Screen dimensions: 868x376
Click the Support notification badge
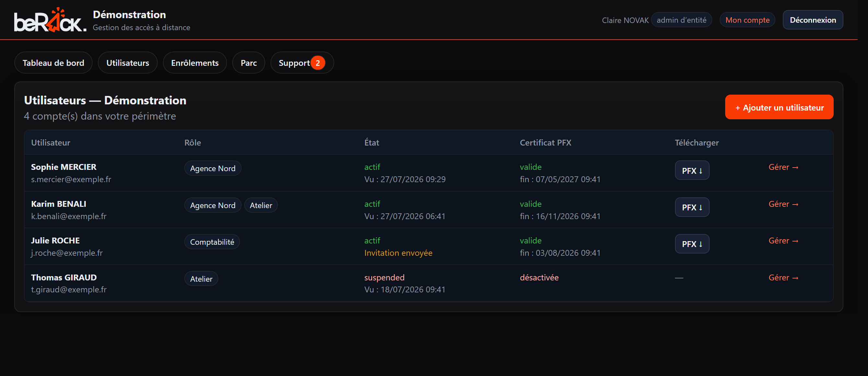317,63
